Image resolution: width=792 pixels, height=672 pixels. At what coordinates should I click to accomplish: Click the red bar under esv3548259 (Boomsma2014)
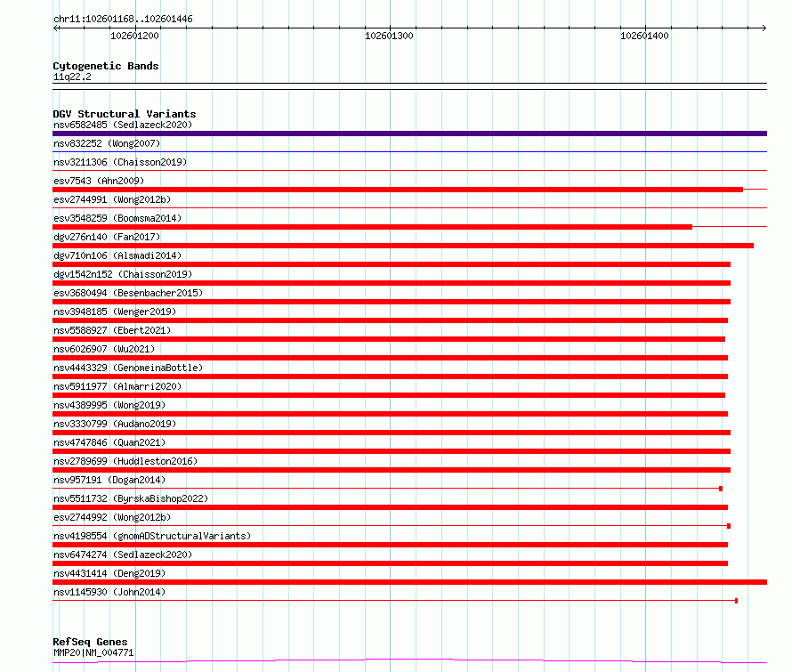(x=372, y=227)
